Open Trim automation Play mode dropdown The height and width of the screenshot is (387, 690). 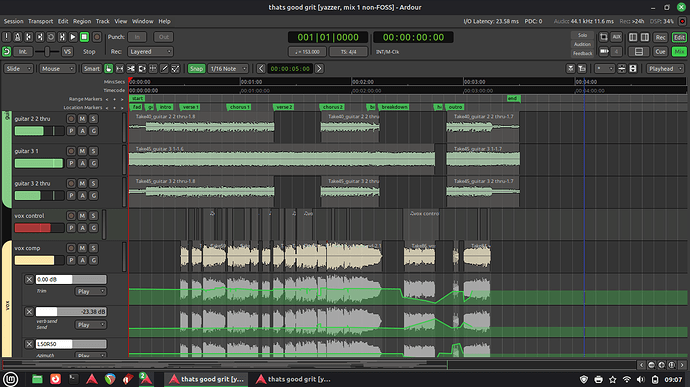click(91, 291)
